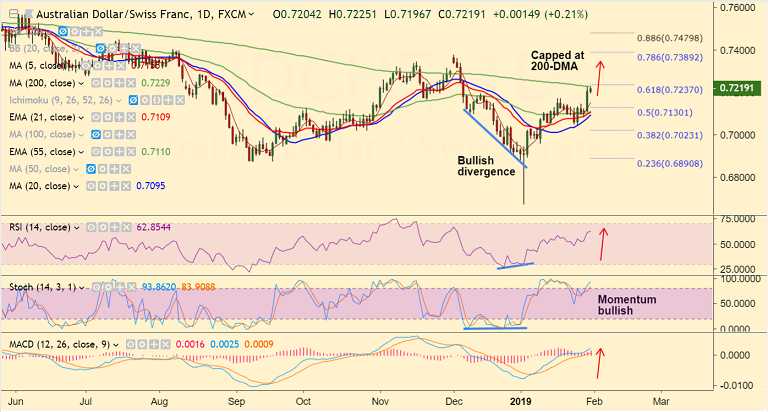
Task: Click the 0.236(0.68908) Fibonacci level label
Action: [670, 164]
